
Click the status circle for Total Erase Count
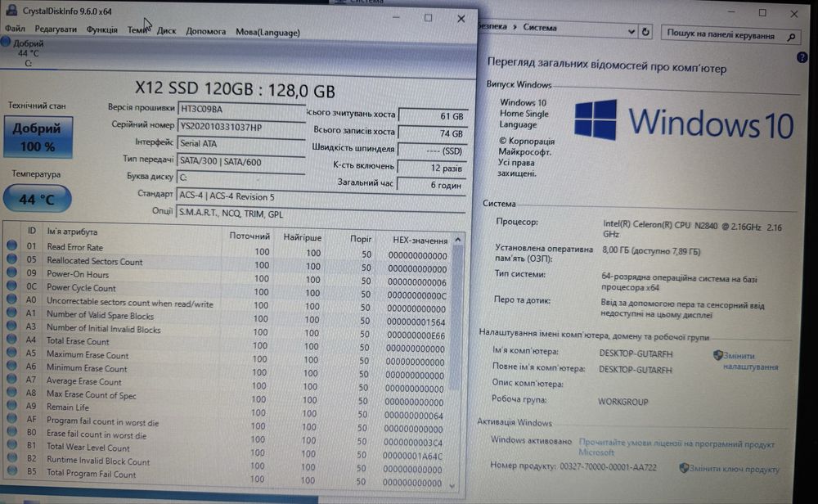(11, 339)
